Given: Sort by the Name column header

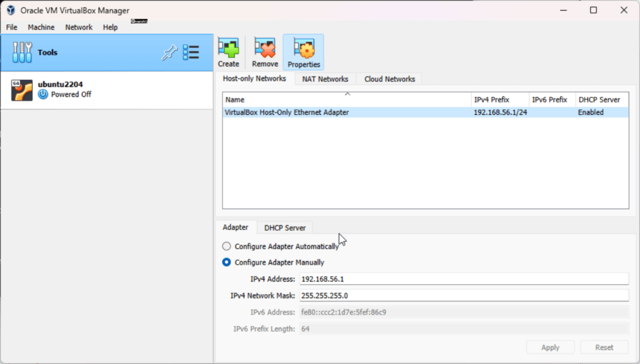Looking at the screenshot, I should [x=347, y=99].
